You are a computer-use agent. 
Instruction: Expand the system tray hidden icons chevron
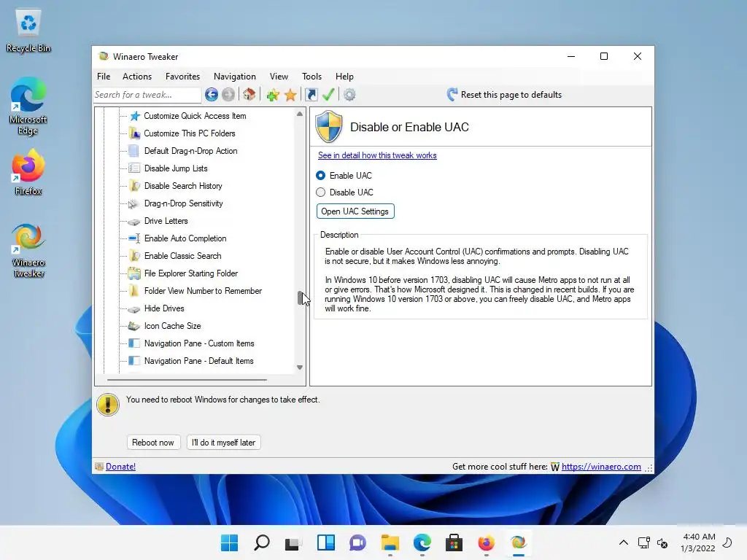[x=623, y=542]
